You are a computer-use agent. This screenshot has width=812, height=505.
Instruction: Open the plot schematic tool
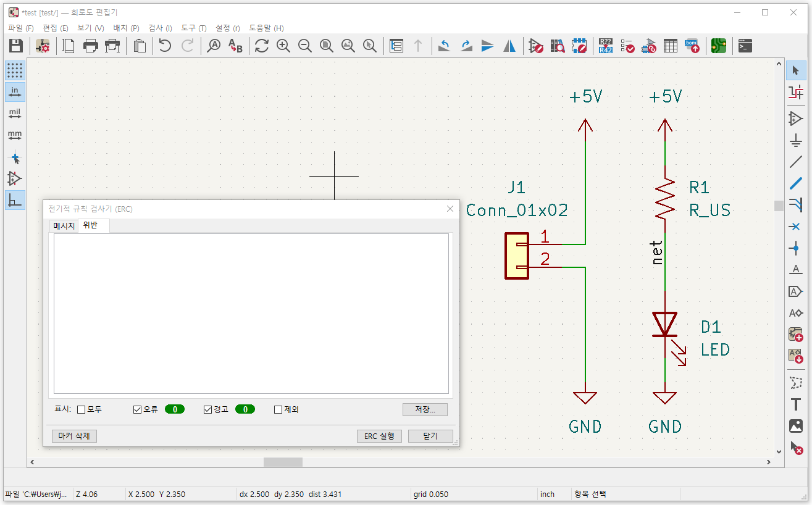click(112, 46)
